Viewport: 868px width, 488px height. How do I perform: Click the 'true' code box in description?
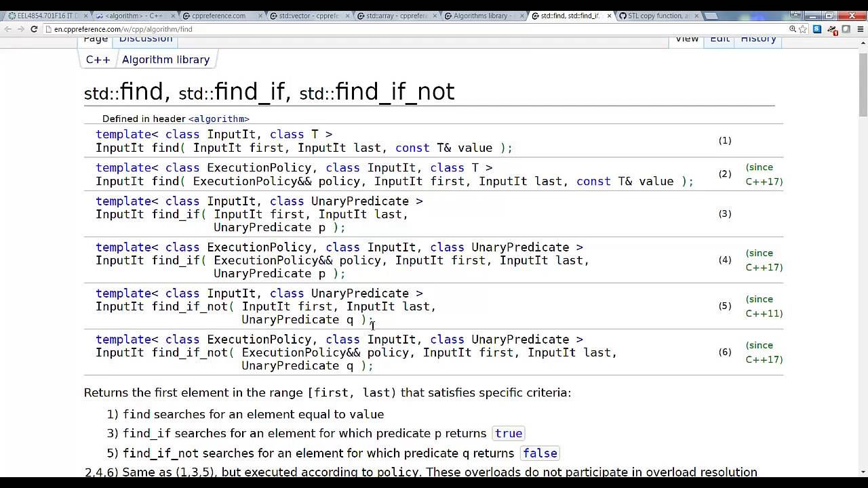coord(509,433)
